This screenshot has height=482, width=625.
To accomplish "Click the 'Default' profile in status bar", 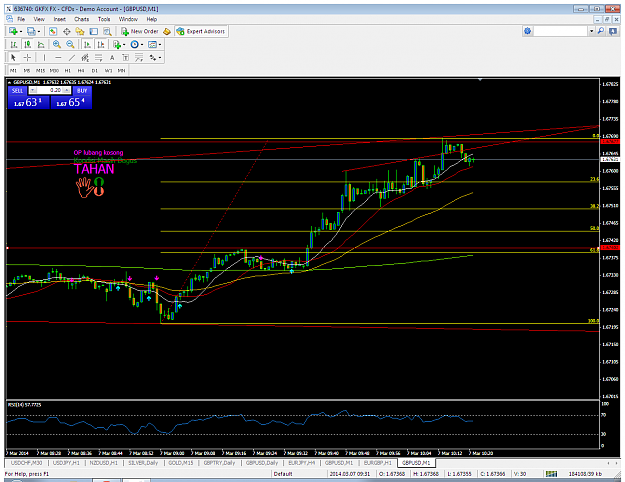I will coord(283,474).
